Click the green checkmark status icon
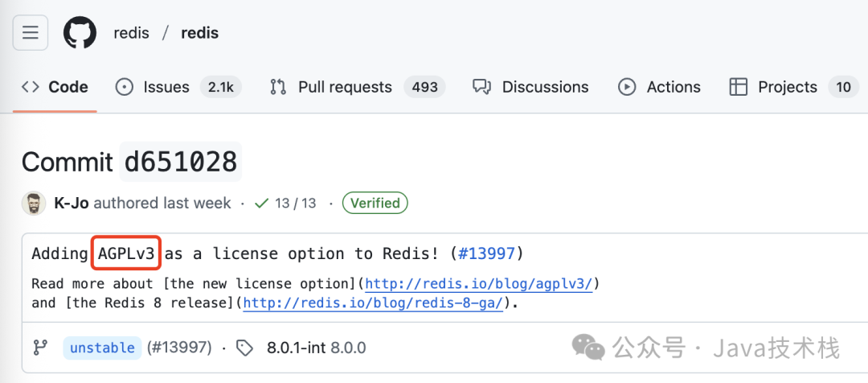 [261, 204]
